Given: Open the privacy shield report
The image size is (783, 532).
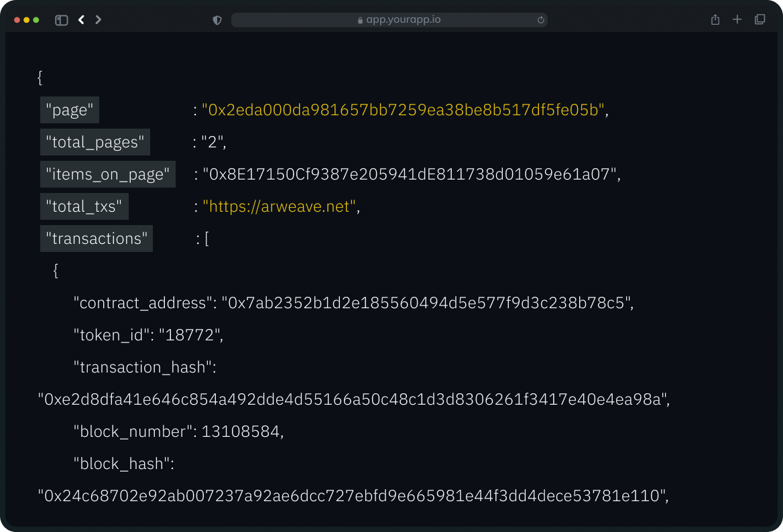Looking at the screenshot, I should (217, 20).
